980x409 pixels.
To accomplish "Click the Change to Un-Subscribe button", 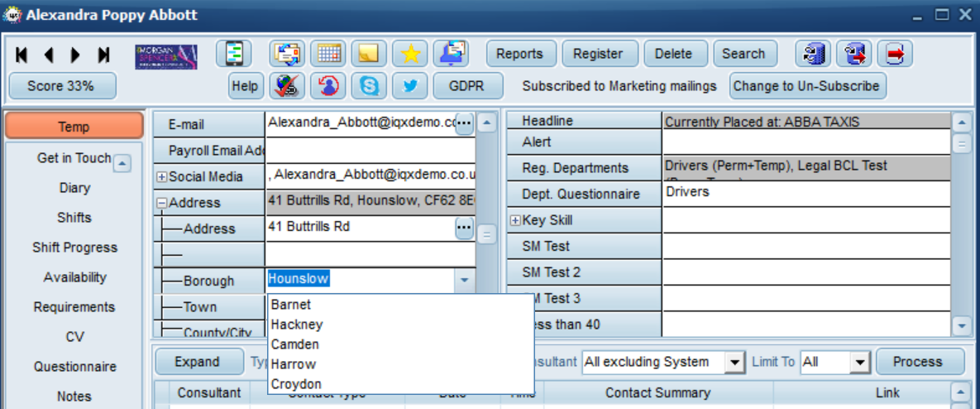I will click(x=808, y=86).
